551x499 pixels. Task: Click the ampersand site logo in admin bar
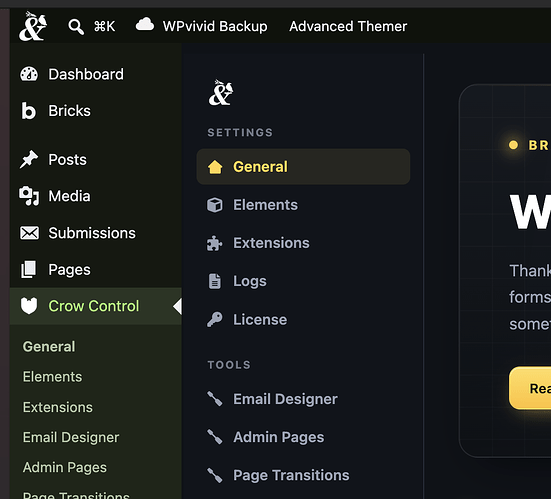[33, 26]
